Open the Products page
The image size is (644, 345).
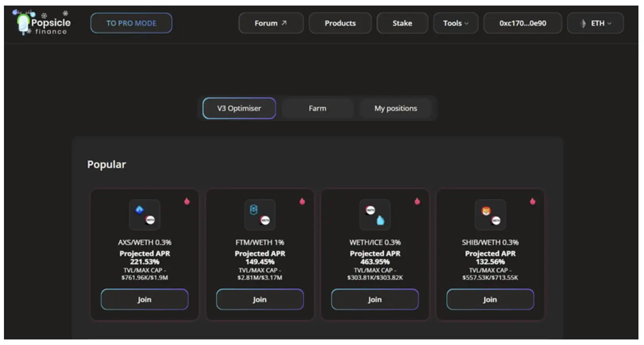[x=340, y=23]
